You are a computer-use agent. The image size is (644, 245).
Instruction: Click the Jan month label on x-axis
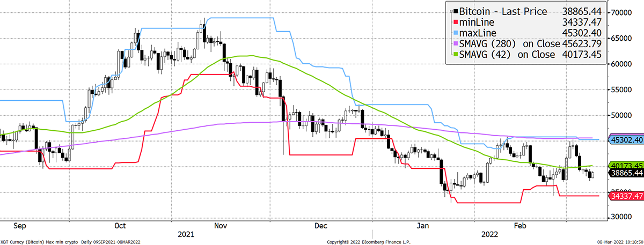424,226
